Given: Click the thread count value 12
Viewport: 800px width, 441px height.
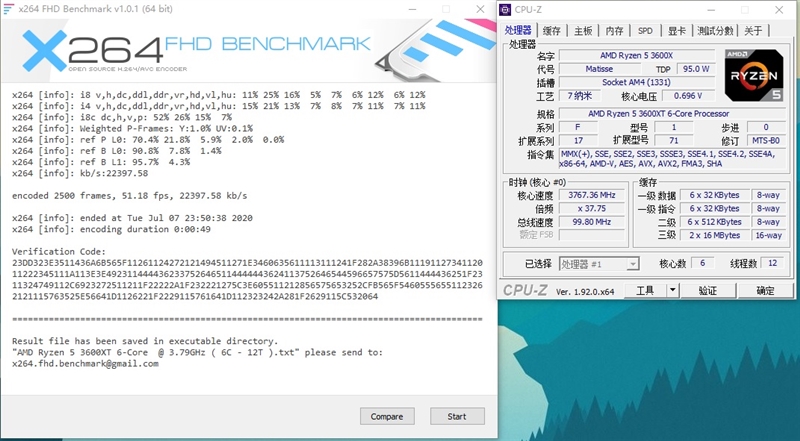Looking at the screenshot, I should (x=772, y=263).
